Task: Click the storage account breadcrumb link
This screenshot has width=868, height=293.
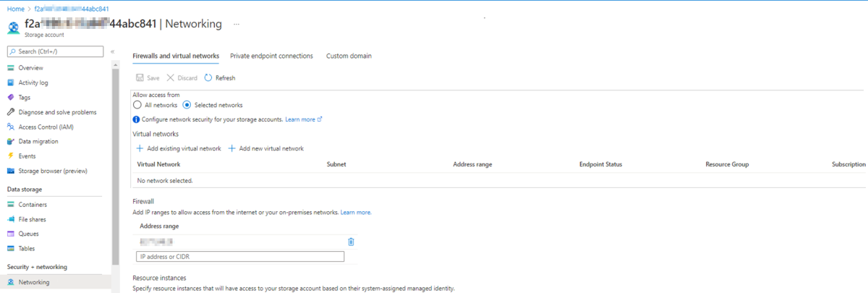Action: [72, 8]
